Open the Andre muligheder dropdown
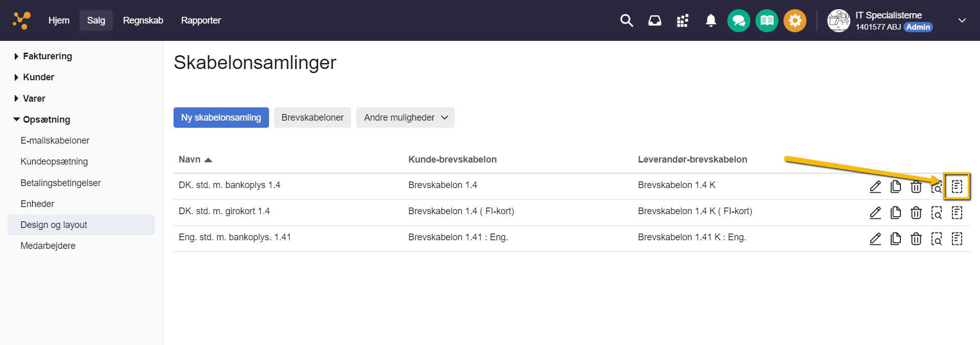This screenshot has width=980, height=345. 405,118
